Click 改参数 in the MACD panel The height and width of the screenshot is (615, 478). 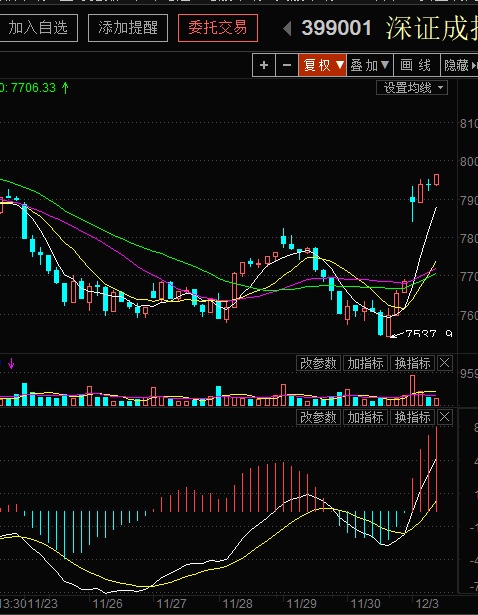318,417
